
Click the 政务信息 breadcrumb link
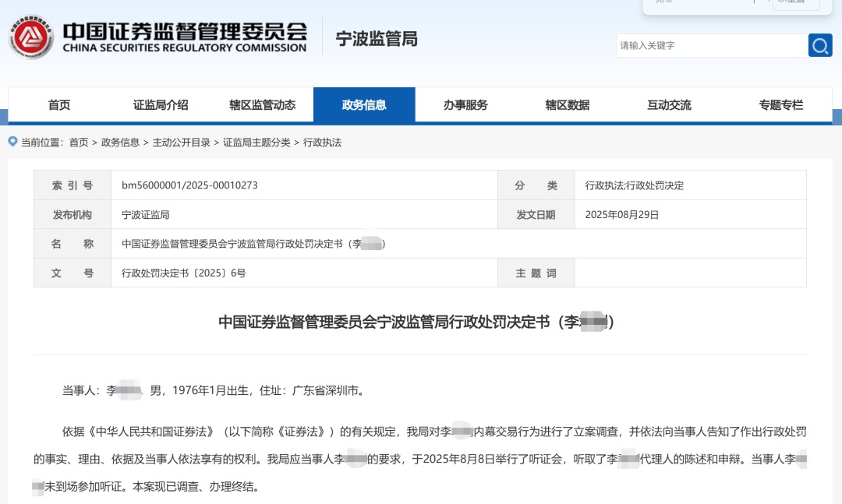(120, 143)
